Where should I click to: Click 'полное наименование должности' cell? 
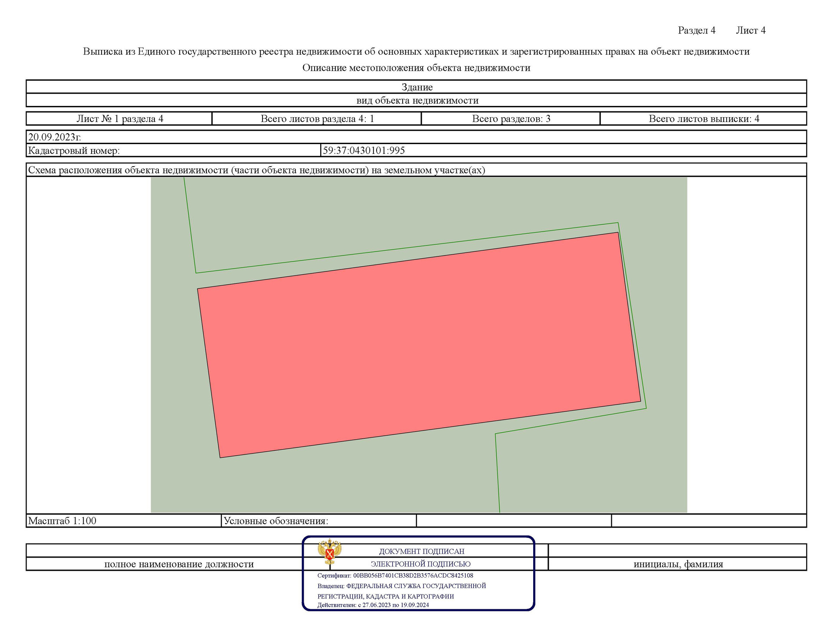click(179, 564)
